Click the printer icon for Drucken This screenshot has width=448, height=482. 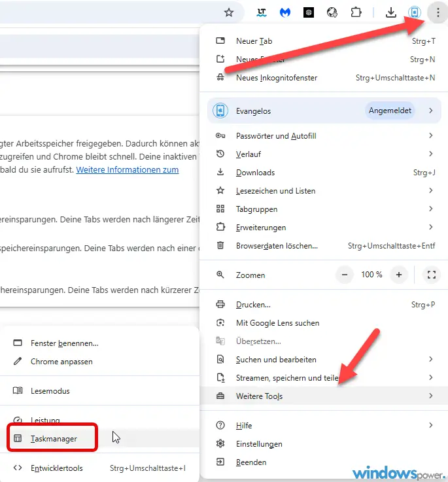pos(220,304)
